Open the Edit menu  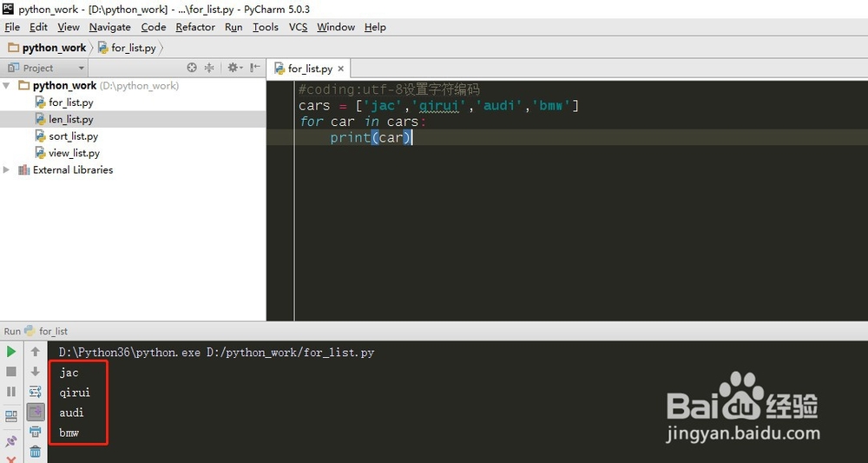[38, 27]
